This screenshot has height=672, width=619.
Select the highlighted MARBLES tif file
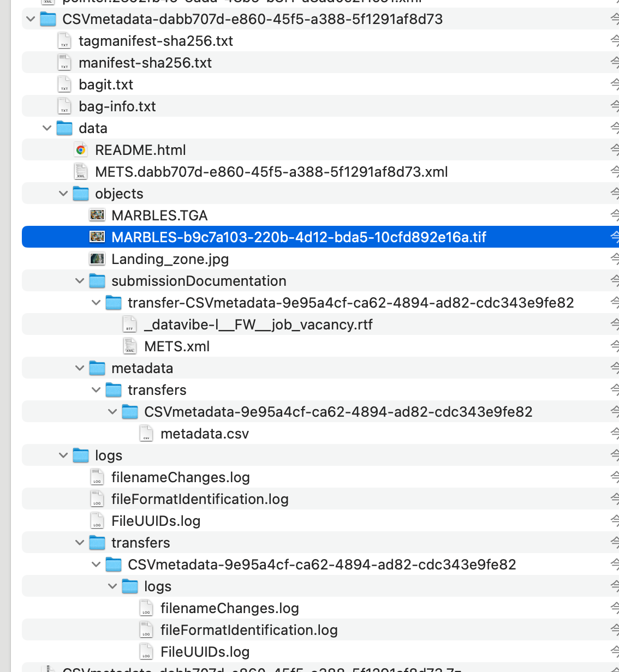click(x=298, y=237)
